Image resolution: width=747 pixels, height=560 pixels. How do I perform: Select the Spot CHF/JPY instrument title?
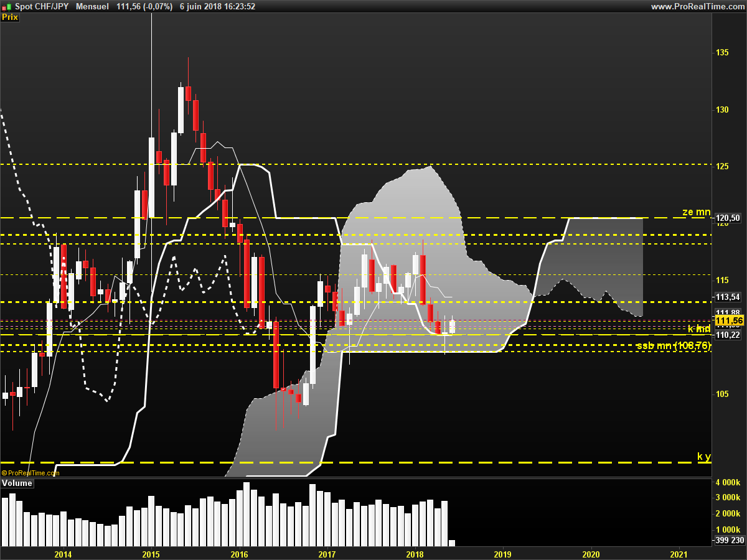[x=42, y=6]
